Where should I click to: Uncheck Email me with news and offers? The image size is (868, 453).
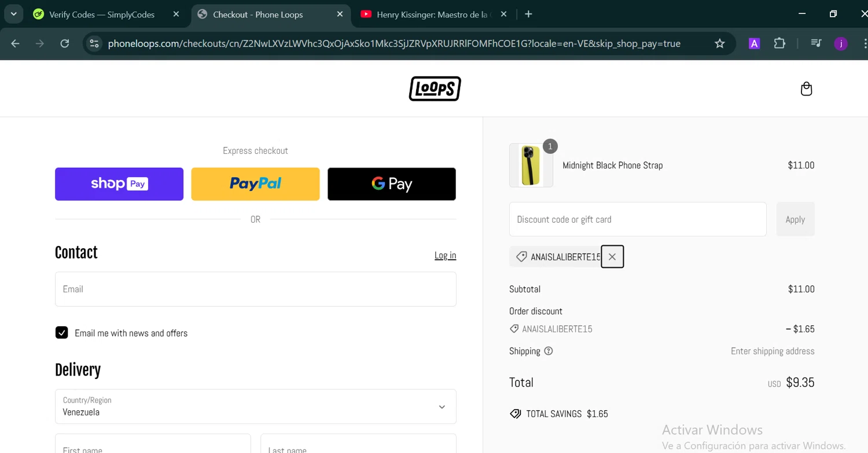62,333
